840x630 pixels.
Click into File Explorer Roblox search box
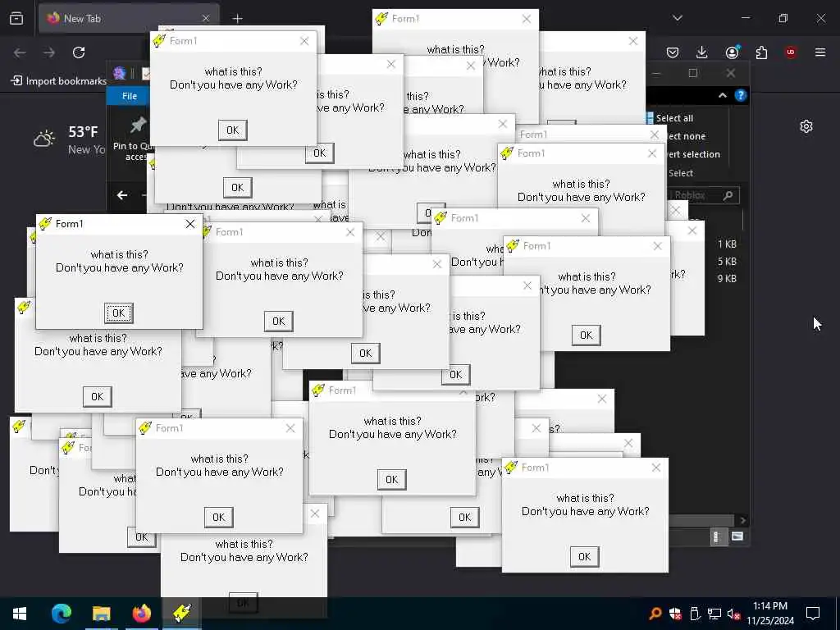coord(704,195)
